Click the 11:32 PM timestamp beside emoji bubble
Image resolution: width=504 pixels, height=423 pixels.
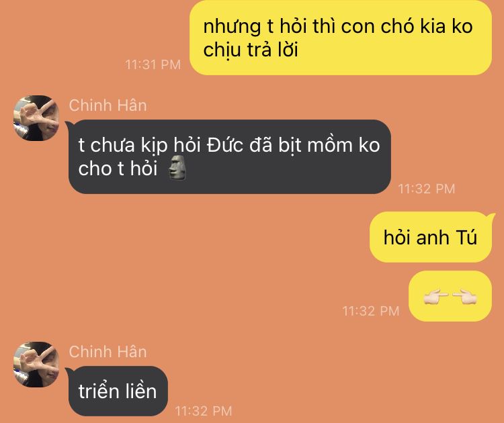click(371, 311)
